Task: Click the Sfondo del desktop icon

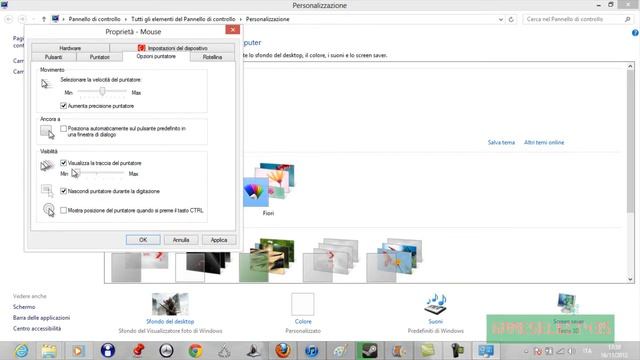Action: coord(170,304)
